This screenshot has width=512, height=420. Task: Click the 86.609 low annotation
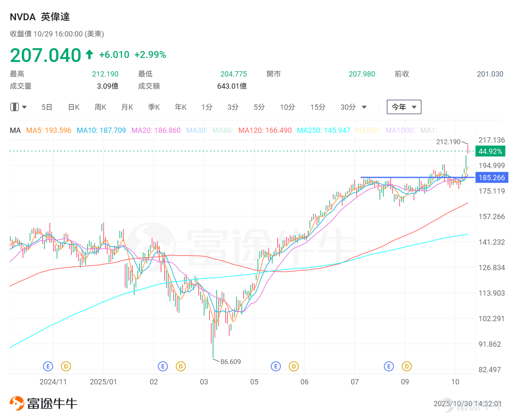pos(231,362)
